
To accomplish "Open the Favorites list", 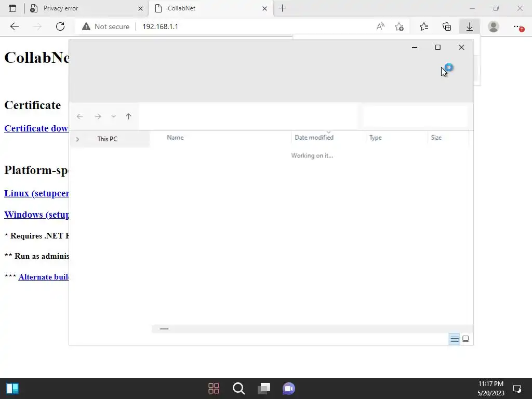I will 424,26.
